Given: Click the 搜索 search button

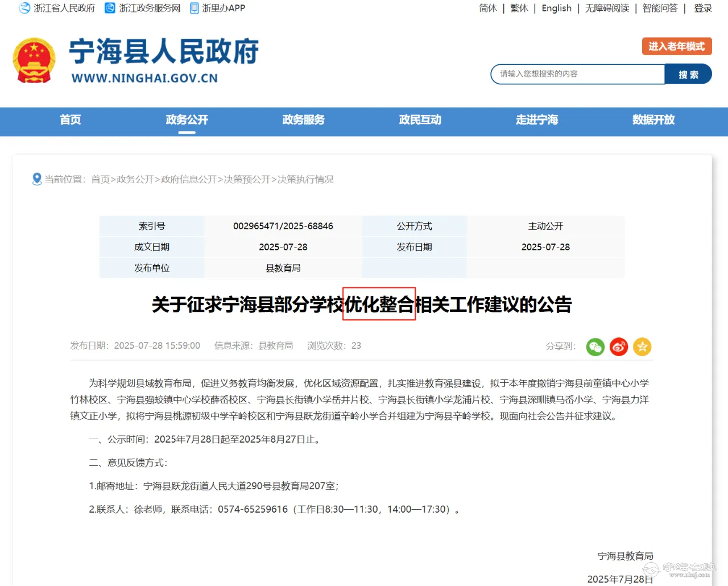Looking at the screenshot, I should (x=688, y=74).
